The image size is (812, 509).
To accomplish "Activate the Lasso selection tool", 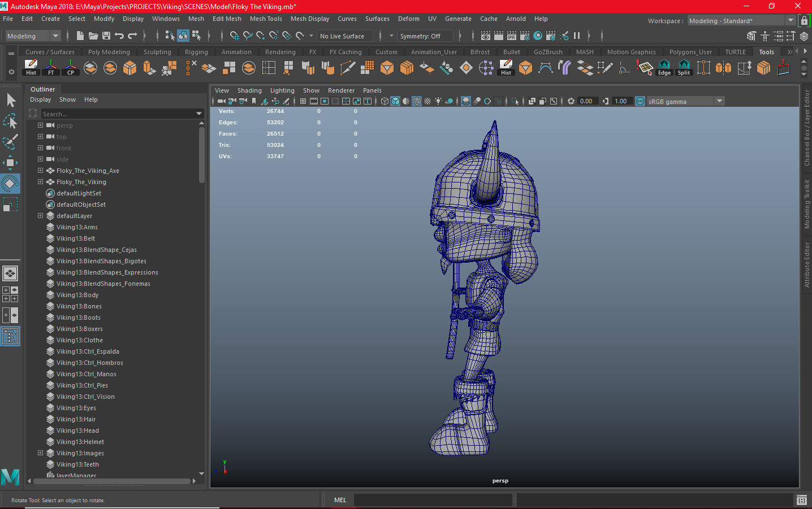I will click(x=10, y=121).
